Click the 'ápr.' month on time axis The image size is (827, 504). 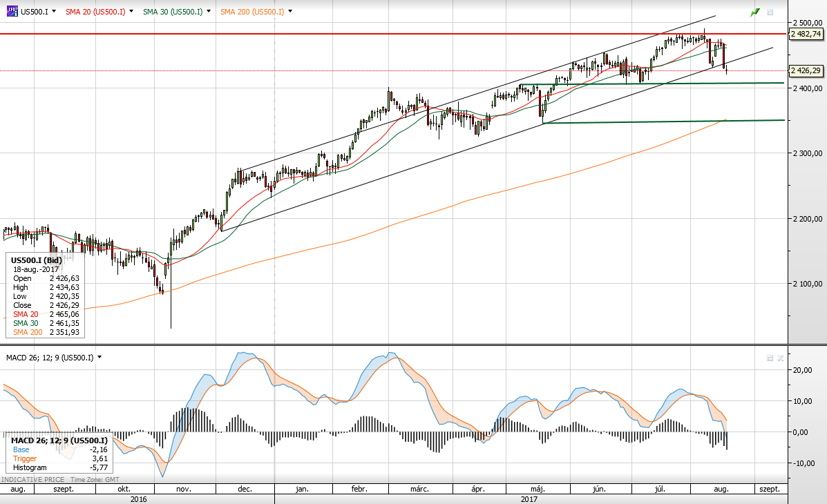click(478, 490)
